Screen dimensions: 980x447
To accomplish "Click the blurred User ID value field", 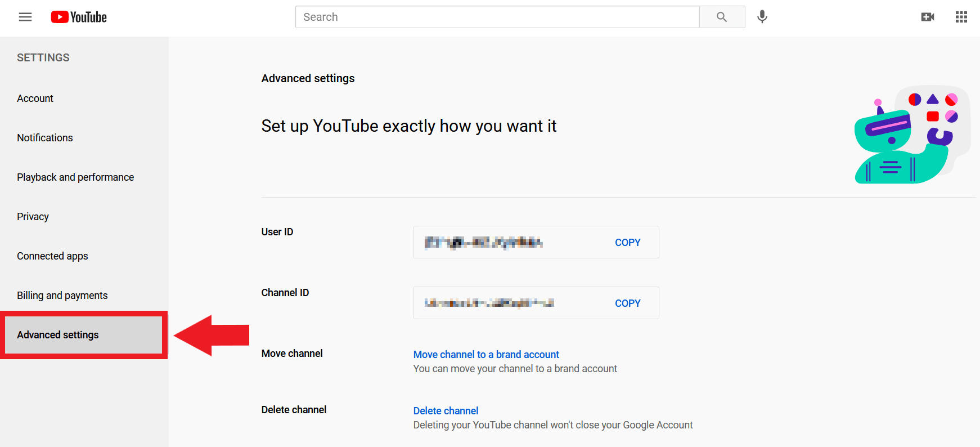I will click(484, 243).
